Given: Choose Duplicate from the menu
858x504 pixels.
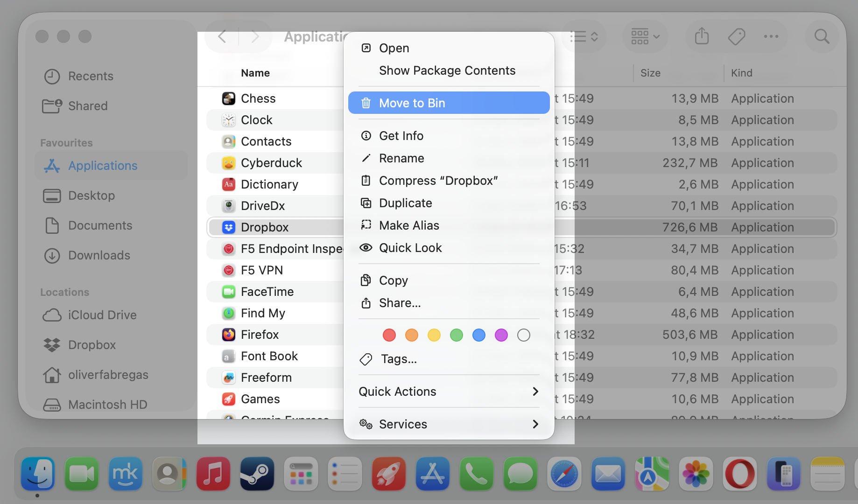Looking at the screenshot, I should pyautogui.click(x=449, y=203).
